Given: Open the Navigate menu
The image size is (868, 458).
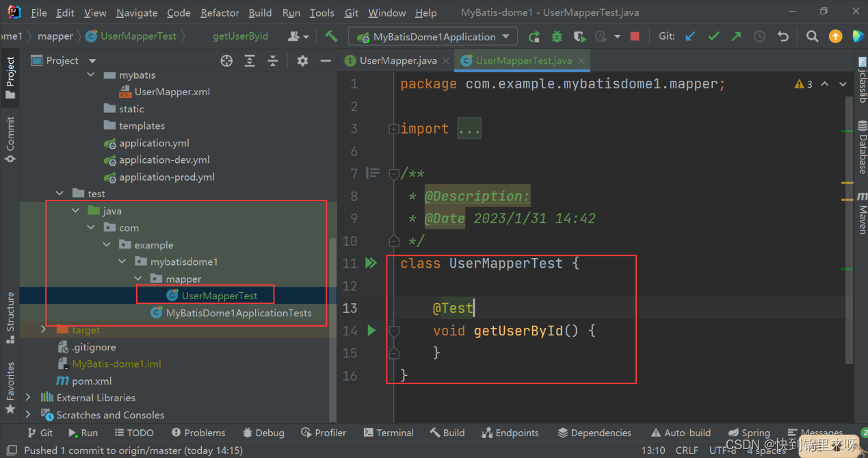Looking at the screenshot, I should [137, 13].
